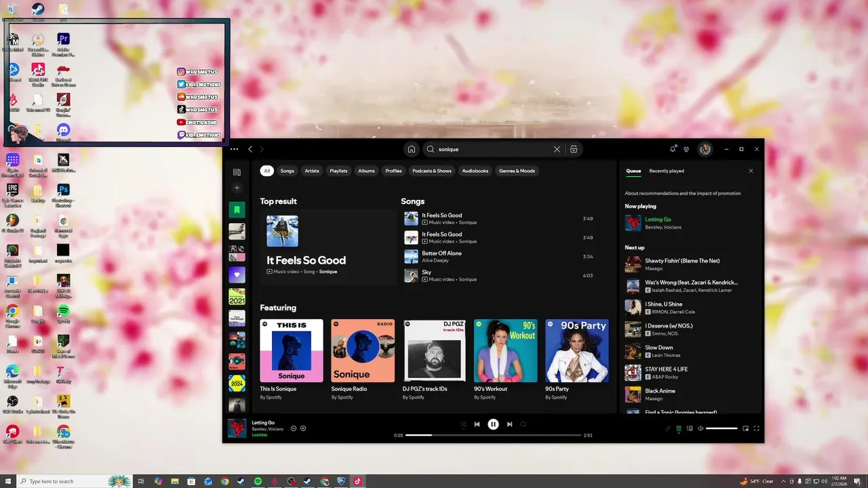Adjust the volume slider

(722, 428)
